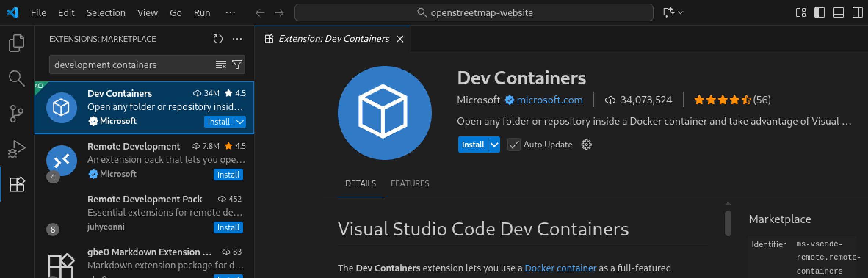This screenshot has width=868, height=278.
Task: Open the Run and Debug view
Action: click(x=17, y=149)
